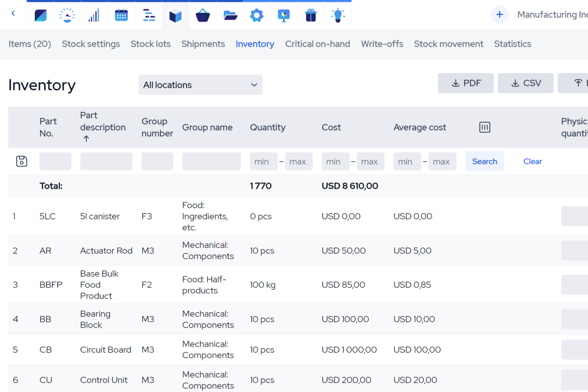The height and width of the screenshot is (392, 588).
Task: Open the Gantt chart planning module icon
Action: click(148, 15)
